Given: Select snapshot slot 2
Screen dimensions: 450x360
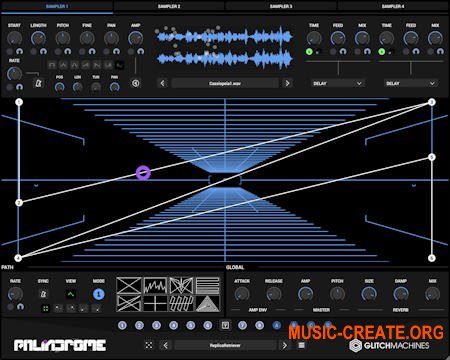Looking at the screenshot, I should coord(139,325).
